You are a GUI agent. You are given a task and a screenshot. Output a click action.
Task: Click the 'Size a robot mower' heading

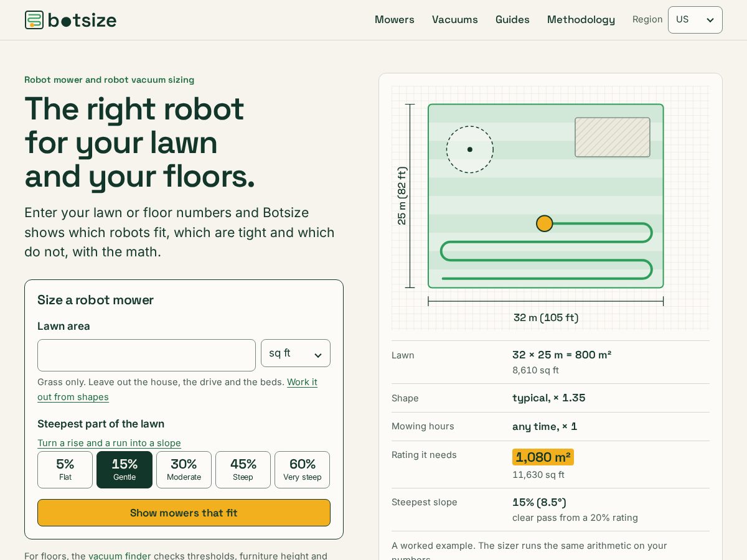click(95, 300)
